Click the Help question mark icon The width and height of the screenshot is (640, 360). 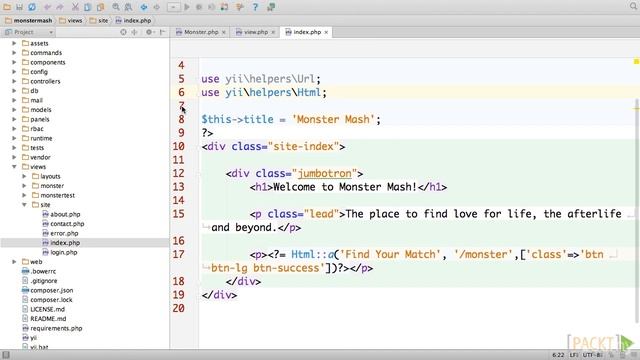pyautogui.click(x=255, y=7)
